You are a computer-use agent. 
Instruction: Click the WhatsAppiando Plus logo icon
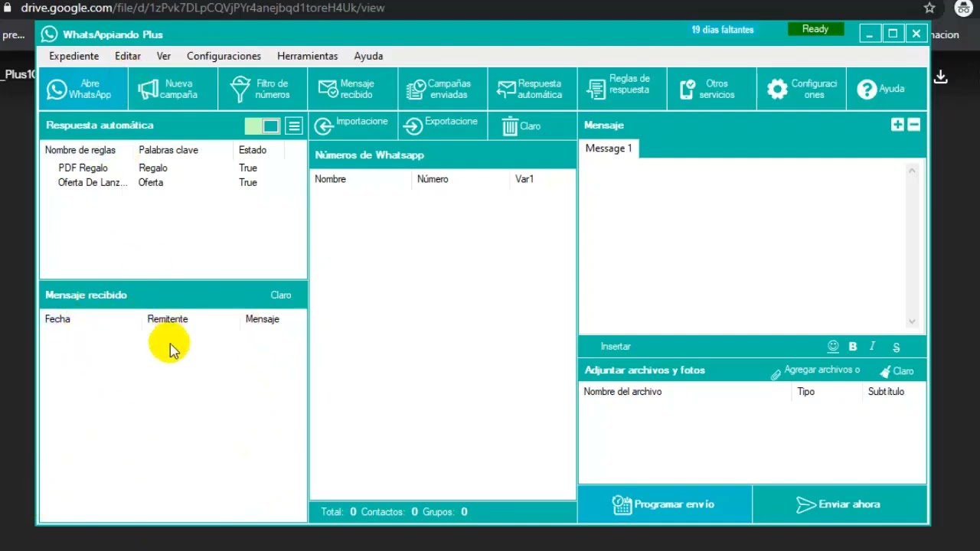pyautogui.click(x=50, y=34)
